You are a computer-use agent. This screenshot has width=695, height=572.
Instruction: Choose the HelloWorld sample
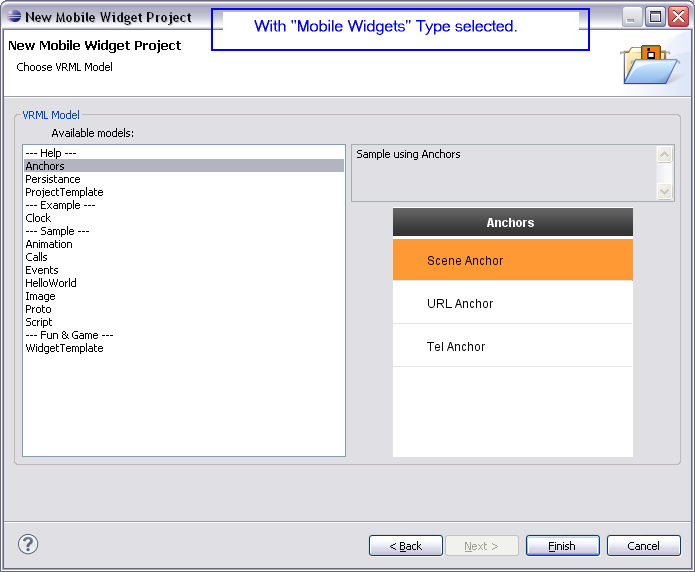pos(184,283)
